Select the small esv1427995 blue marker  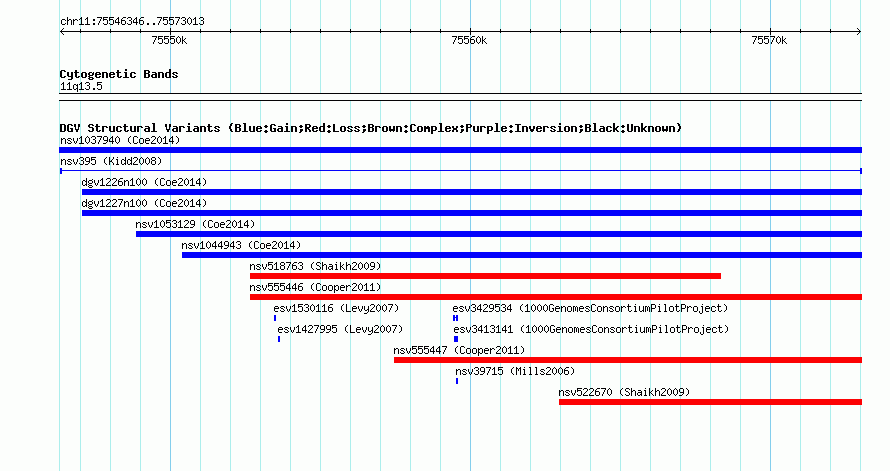point(279,339)
